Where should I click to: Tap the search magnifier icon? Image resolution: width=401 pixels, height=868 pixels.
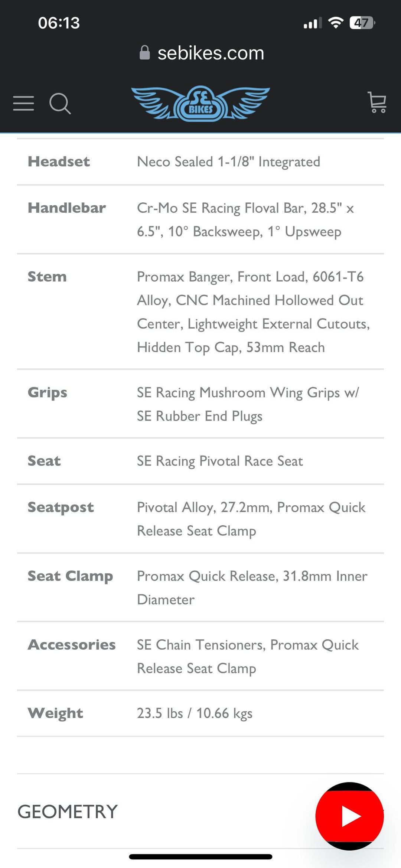point(60,104)
